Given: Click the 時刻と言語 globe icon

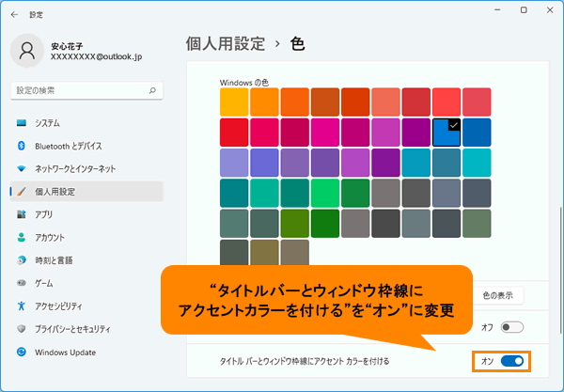Looking at the screenshot, I should [x=21, y=259].
